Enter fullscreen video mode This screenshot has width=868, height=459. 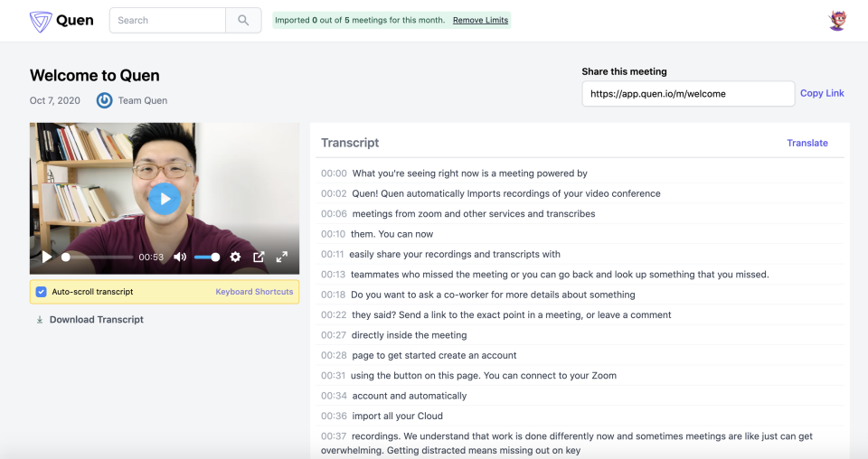[x=282, y=258]
